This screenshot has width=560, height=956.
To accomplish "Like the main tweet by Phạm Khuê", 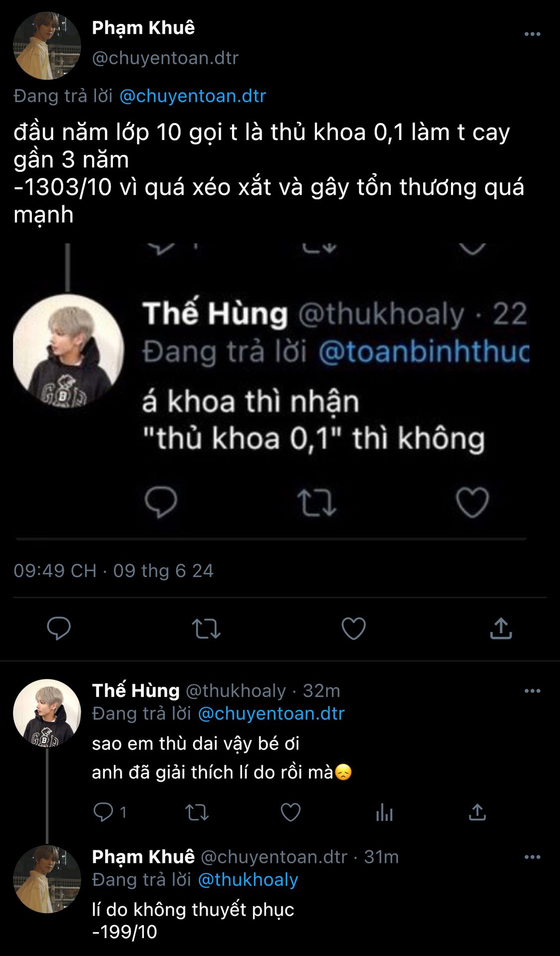I will point(353,628).
